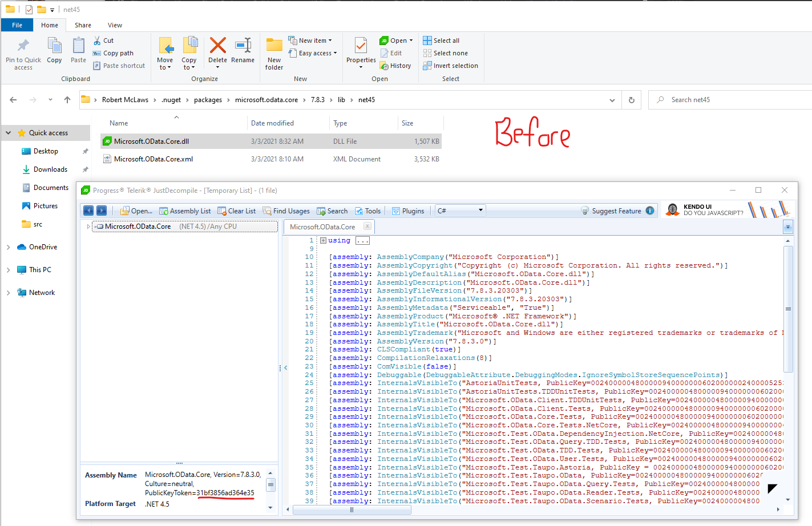Viewport: 812px width, 526px height.
Task: Click the Copy ribbon button
Action: coord(54,50)
